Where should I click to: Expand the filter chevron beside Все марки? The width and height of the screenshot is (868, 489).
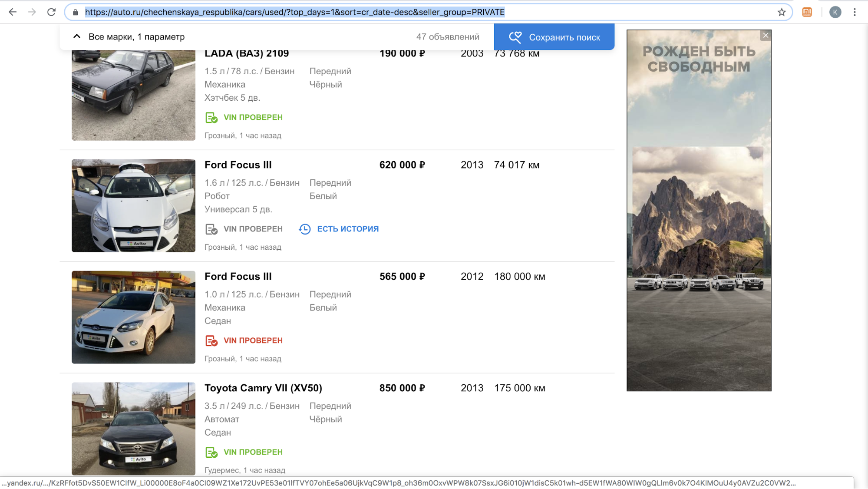(77, 36)
